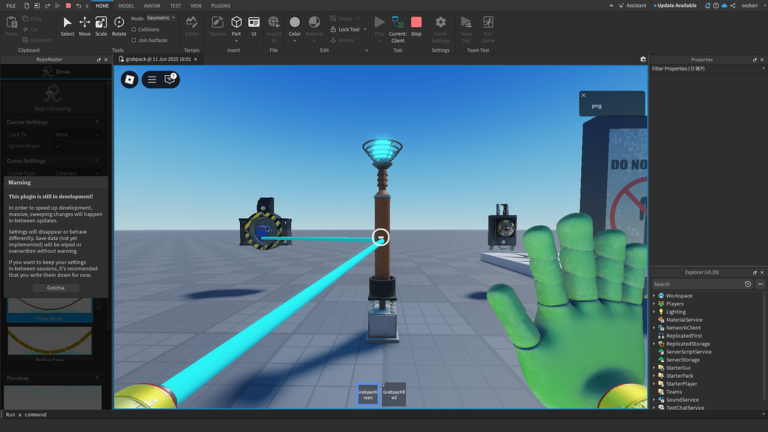Click the Explorer search history icon
768x432 pixels.
point(747,284)
